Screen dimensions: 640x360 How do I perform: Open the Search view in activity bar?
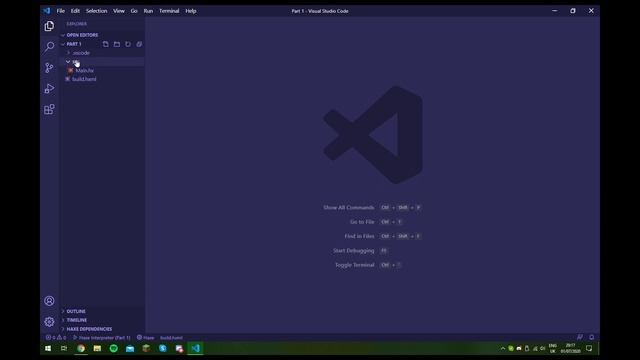click(49, 47)
